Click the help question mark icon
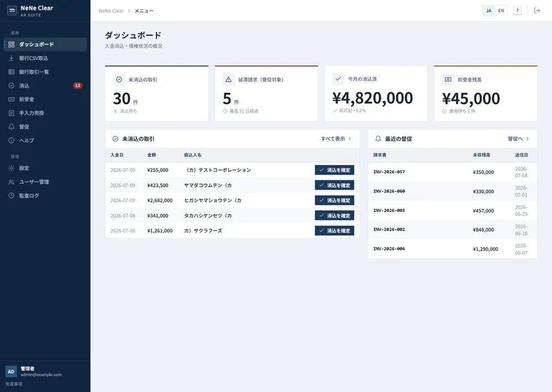 [x=517, y=10]
